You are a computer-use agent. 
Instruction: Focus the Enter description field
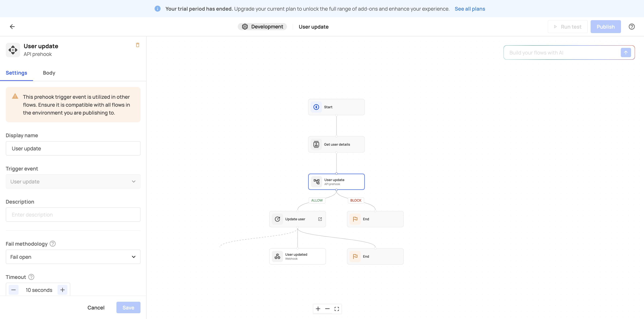(73, 214)
